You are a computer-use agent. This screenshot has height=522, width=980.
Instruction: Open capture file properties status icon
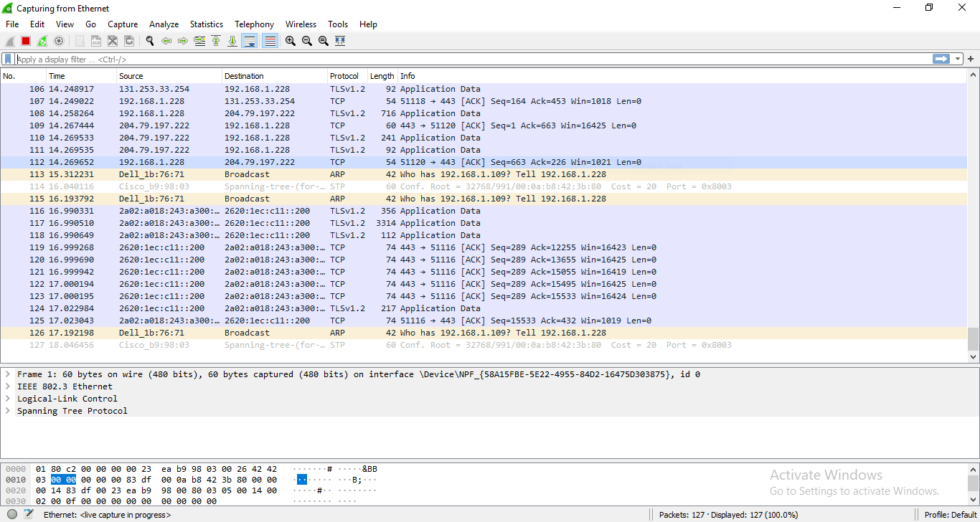pyautogui.click(x=29, y=514)
